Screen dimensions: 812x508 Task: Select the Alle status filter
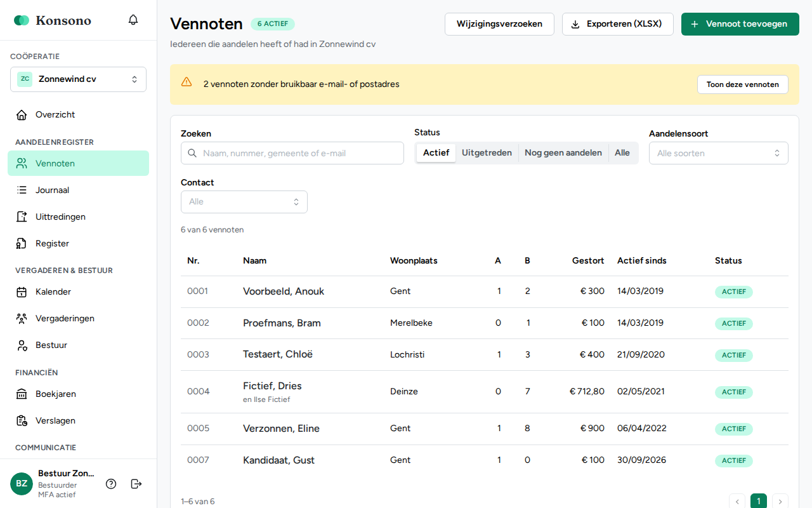coord(622,153)
